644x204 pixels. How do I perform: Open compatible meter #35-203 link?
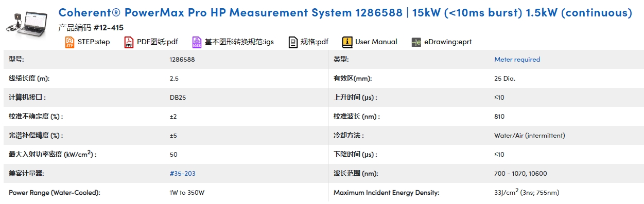pos(182,174)
